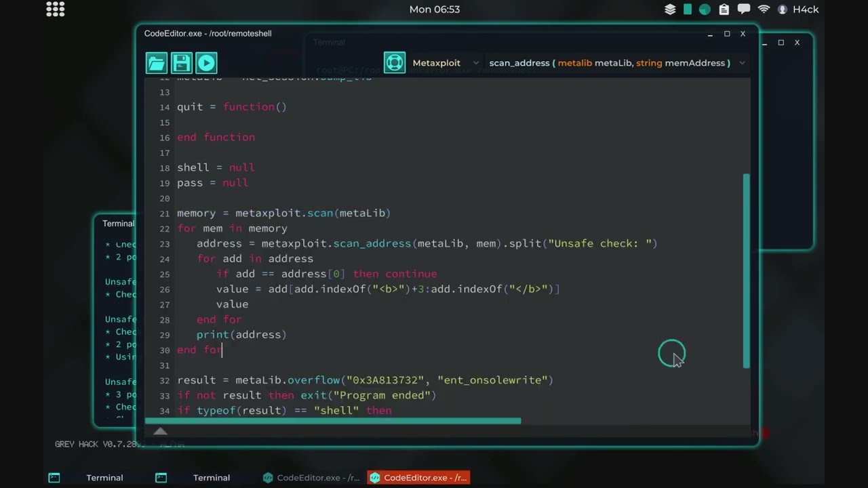
Task: Click the "0x3A813732" string on line 32
Action: tap(386, 380)
